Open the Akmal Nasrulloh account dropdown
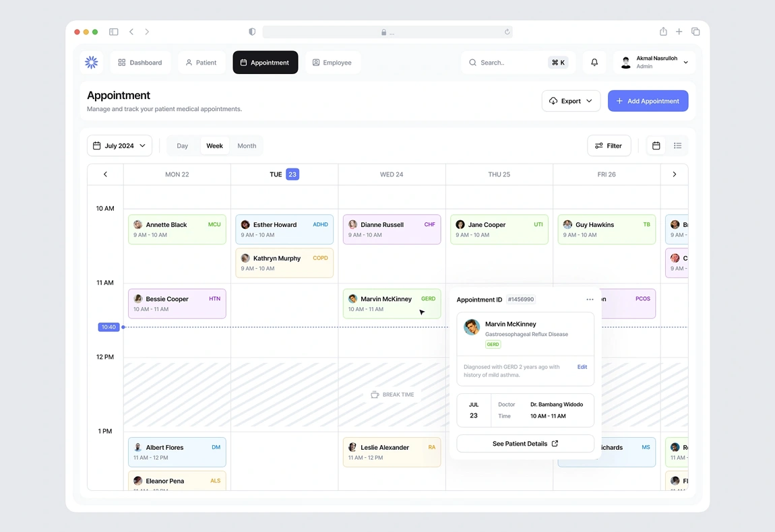Screen dimensions: 775x532 point(654,62)
